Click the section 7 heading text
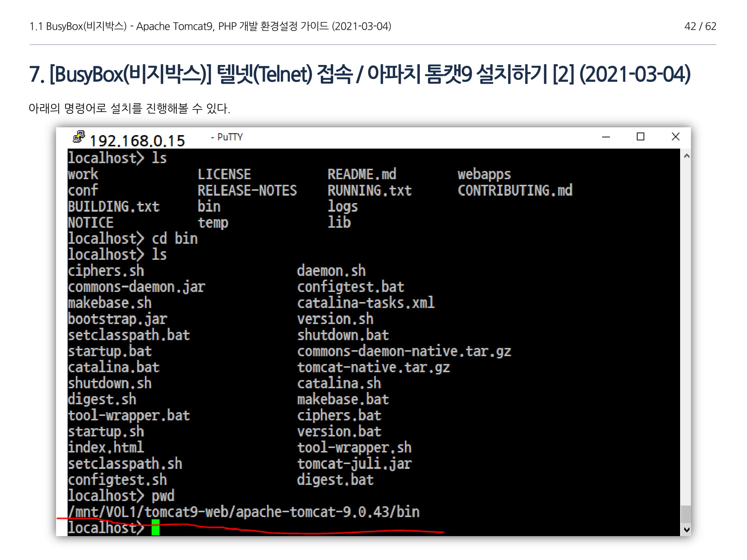This screenshot has height=560, width=747. 360,74
